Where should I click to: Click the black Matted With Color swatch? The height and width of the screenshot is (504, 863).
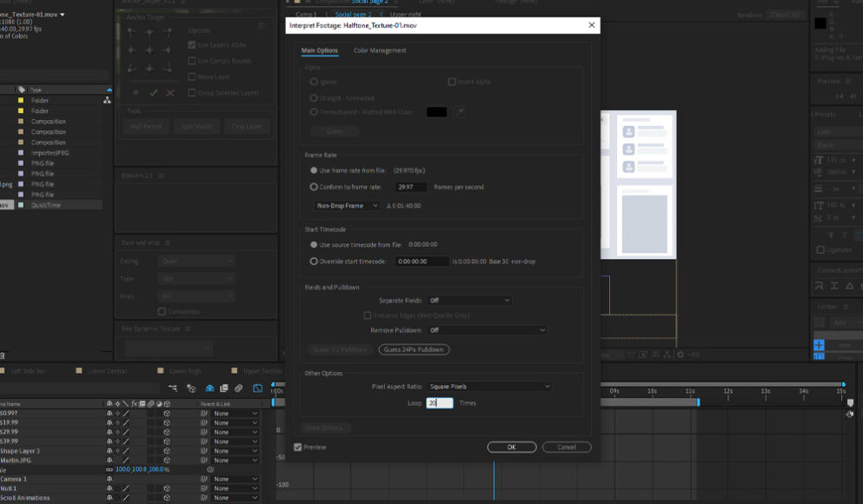436,111
